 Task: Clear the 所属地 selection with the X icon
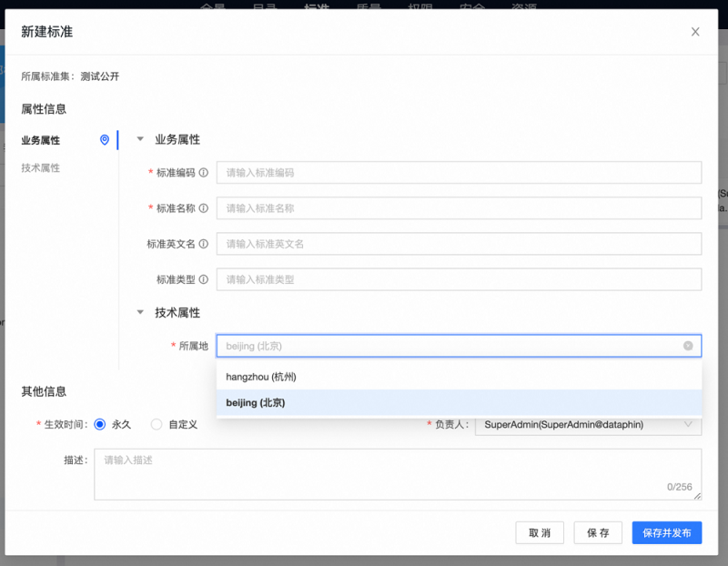click(688, 346)
